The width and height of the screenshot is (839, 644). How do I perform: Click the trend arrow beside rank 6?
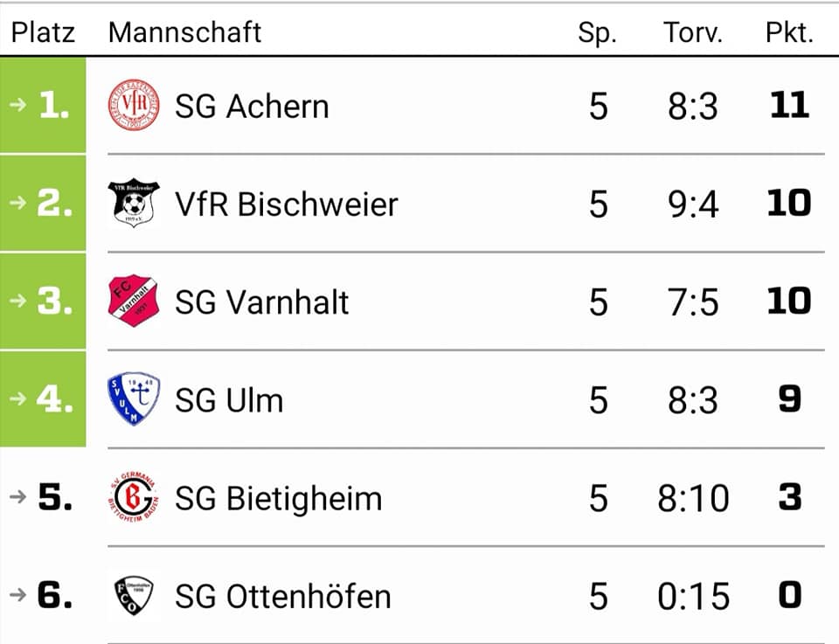pyautogui.click(x=17, y=595)
